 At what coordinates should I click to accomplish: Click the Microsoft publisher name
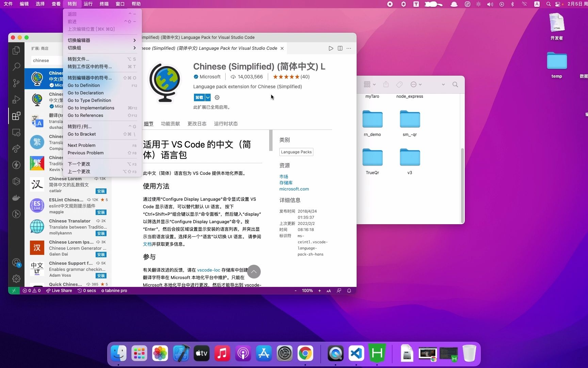coord(210,77)
